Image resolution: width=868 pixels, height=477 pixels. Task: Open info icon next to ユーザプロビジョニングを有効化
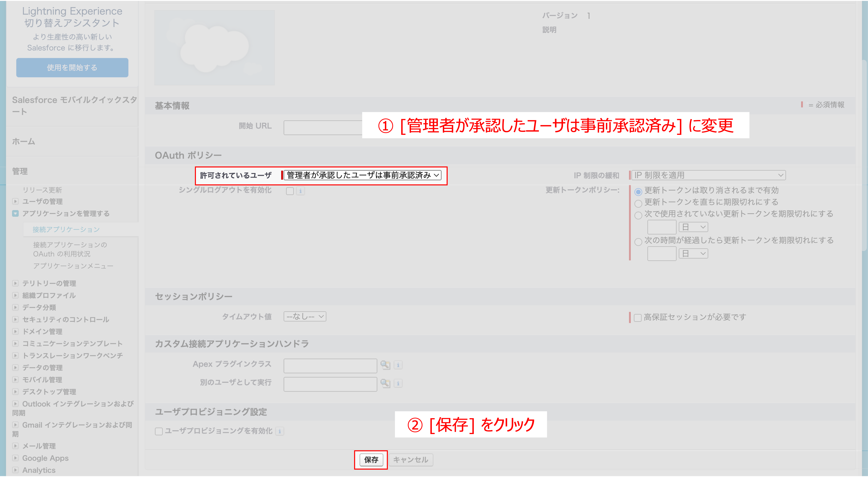279,431
